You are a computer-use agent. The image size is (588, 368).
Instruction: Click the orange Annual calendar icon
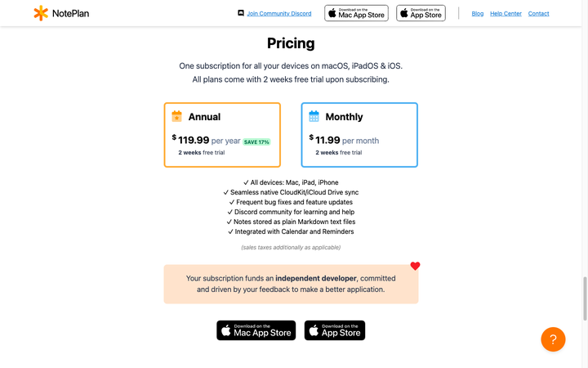(176, 116)
